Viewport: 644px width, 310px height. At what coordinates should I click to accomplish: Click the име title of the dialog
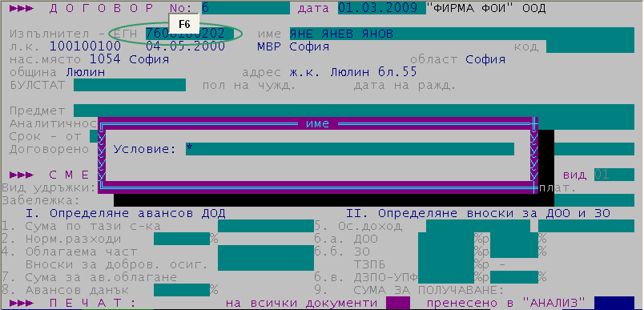coord(317,123)
